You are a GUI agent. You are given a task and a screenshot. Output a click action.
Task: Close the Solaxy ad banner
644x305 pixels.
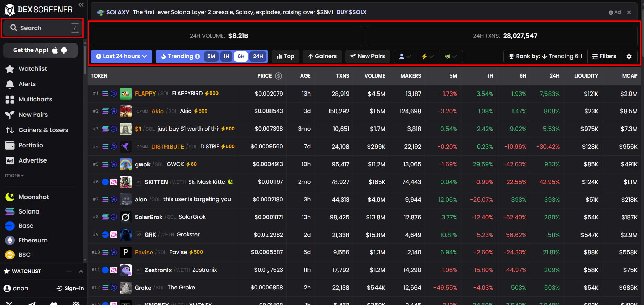click(629, 12)
